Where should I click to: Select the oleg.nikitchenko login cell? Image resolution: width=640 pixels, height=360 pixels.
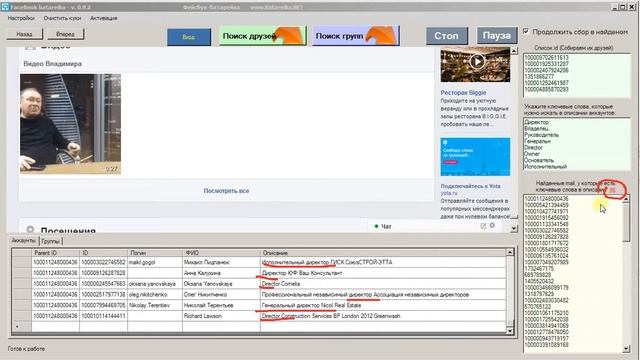point(155,294)
